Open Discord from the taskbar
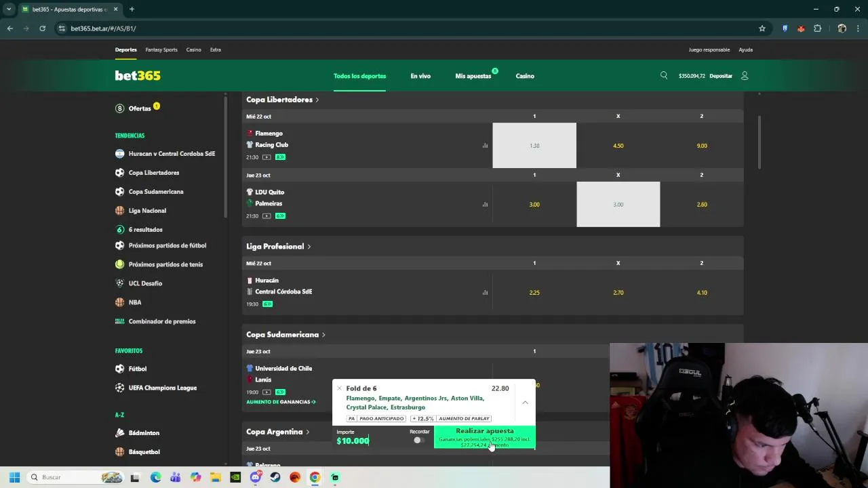Screen dimensions: 868x488 click(256, 477)
